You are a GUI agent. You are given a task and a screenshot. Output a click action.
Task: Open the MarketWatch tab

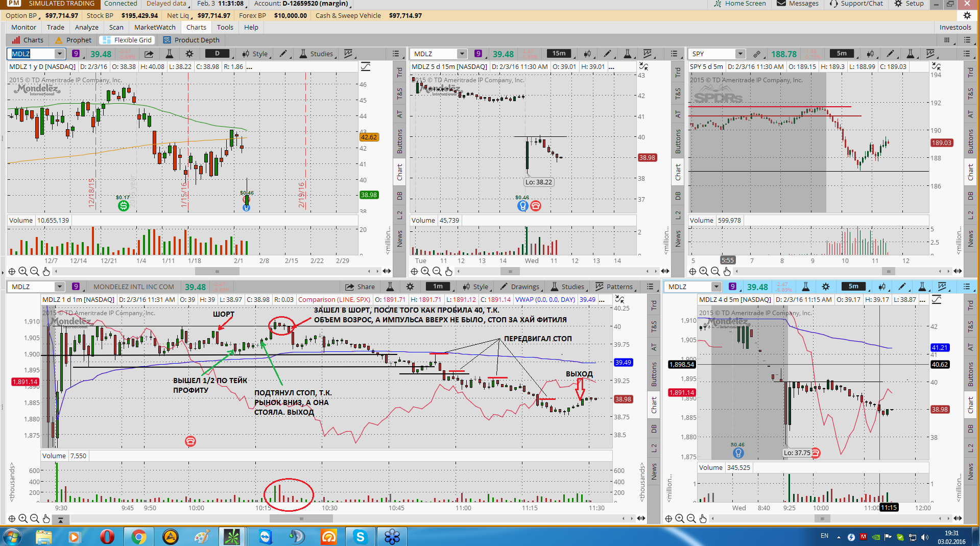click(x=155, y=27)
